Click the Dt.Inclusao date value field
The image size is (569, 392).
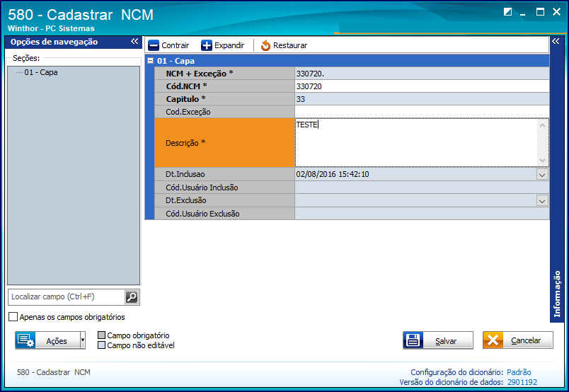click(416, 174)
